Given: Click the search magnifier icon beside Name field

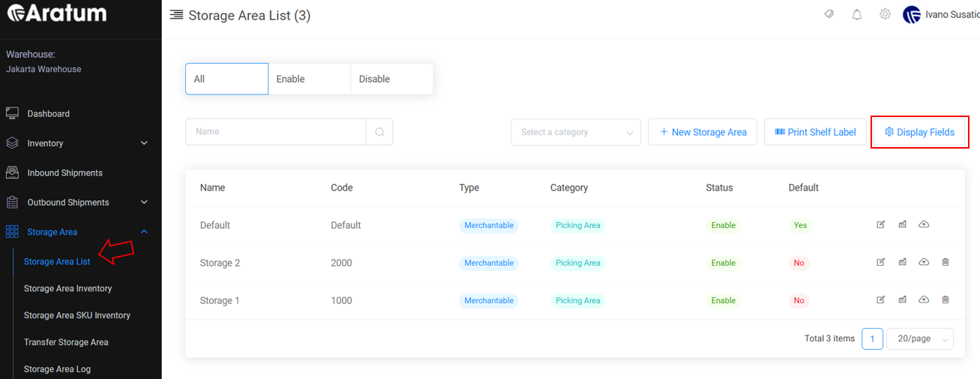Looking at the screenshot, I should coord(379,132).
